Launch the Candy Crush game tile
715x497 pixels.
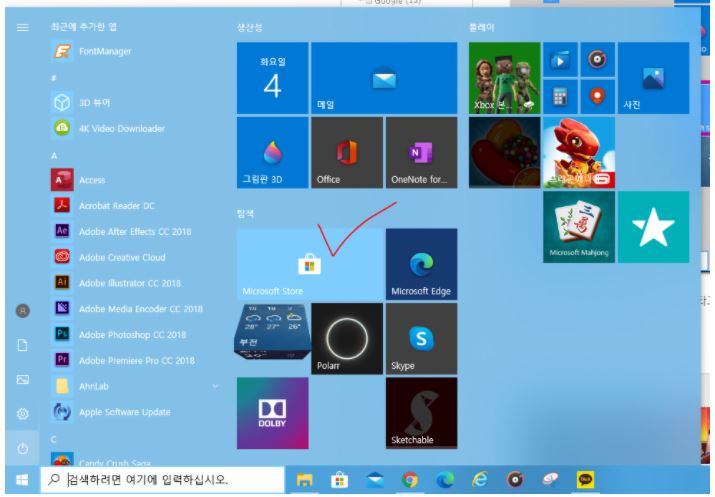[x=504, y=152]
